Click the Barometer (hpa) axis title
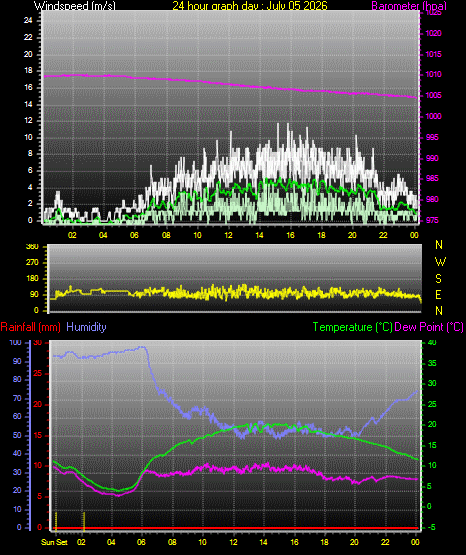The height and width of the screenshot is (555, 466). coord(409,6)
